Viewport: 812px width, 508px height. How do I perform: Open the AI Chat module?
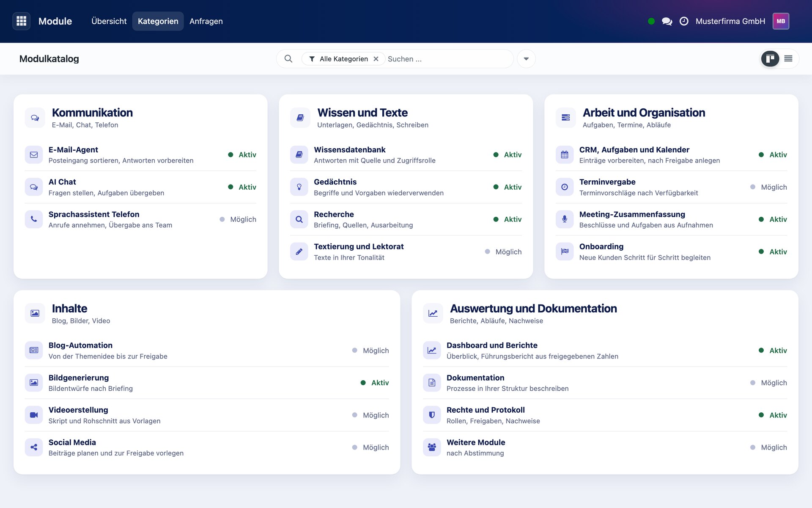(140, 187)
